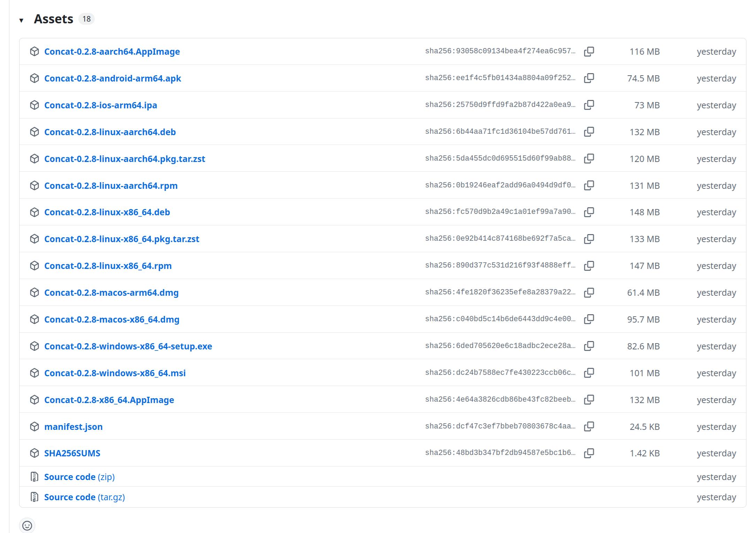Download Concat-0.2.8-linux-aarch64.rpm

(111, 186)
